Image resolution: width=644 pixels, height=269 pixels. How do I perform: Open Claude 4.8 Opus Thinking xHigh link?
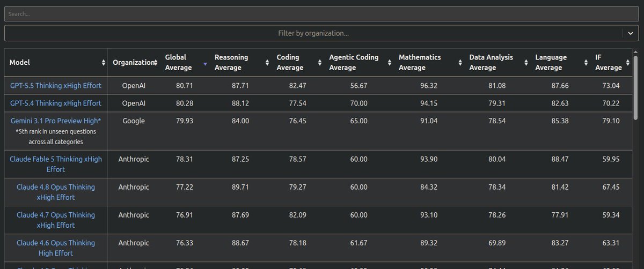point(56,192)
